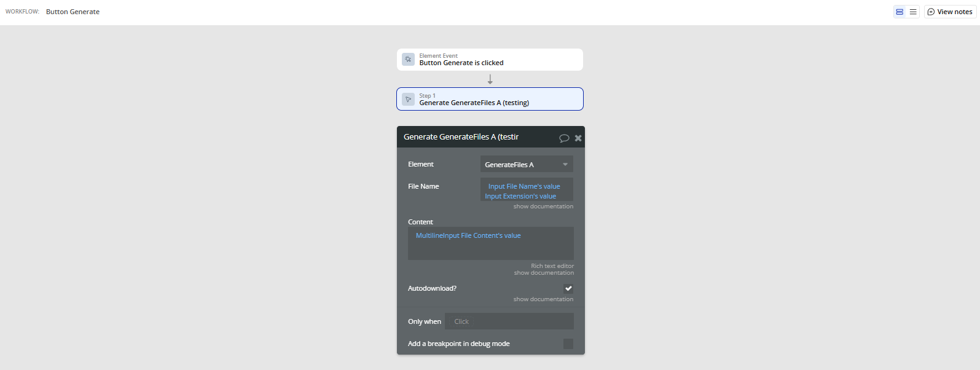Enable the debug mode breakpoint checkbox
Screen dimensions: 980x370
tap(568, 344)
